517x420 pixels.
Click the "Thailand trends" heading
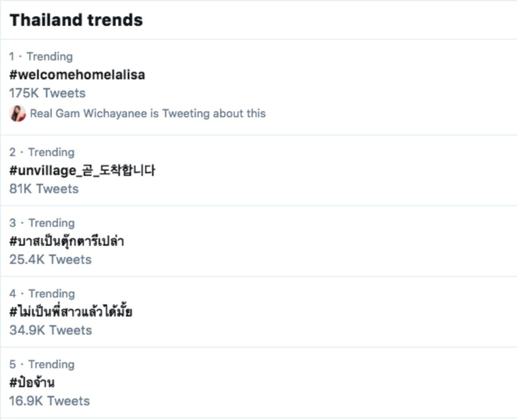76,20
